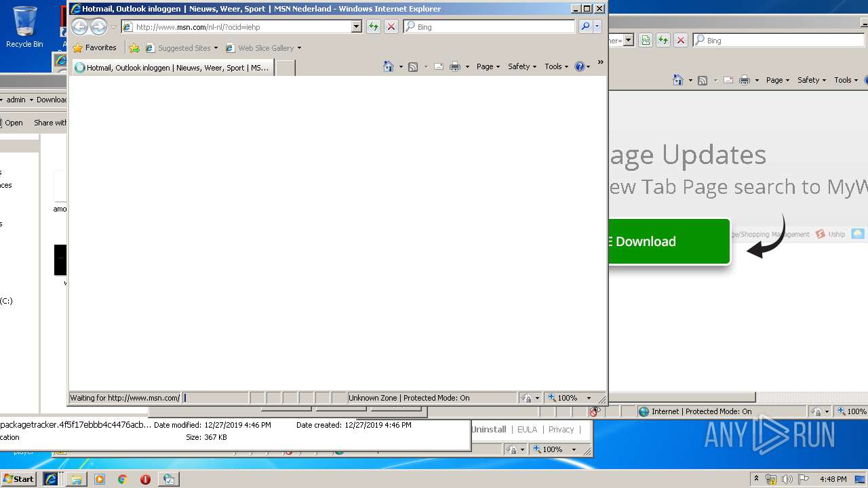
Task: Click Read Mail icon in background IE window
Action: click(728, 80)
